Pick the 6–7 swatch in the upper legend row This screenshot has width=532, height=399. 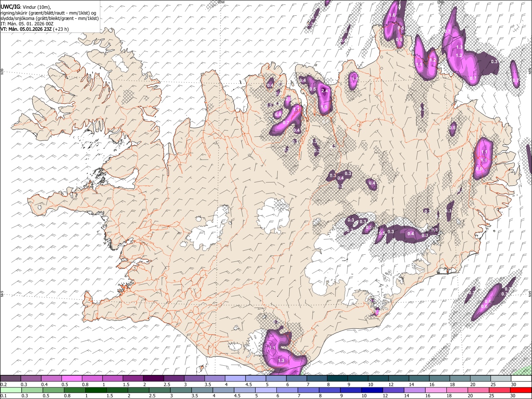coord(296,379)
